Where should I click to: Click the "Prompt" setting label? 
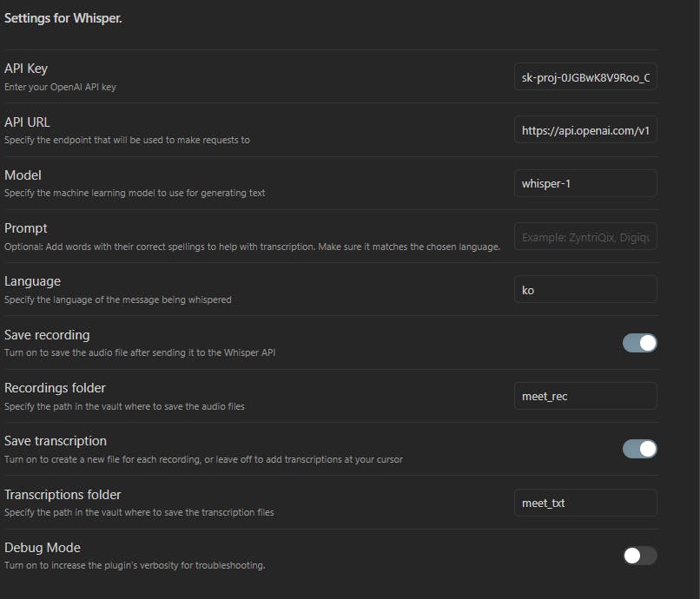pos(26,228)
